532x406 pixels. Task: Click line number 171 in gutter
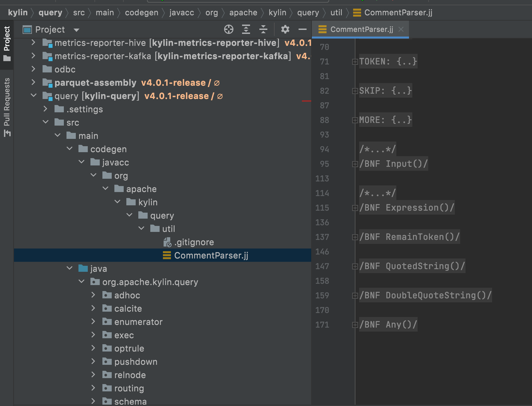click(322, 325)
